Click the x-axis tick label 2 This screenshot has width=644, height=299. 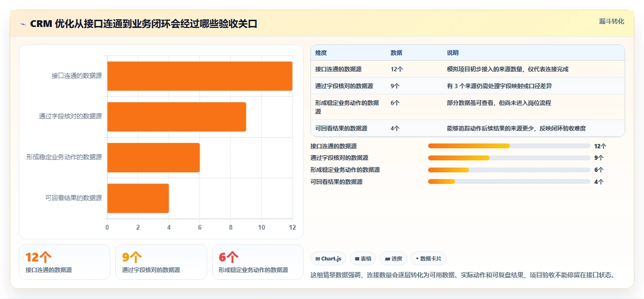pyautogui.click(x=138, y=228)
